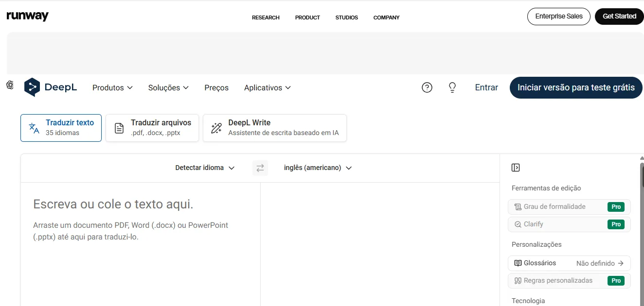Click the Ferramentas de edição heading
The image size is (644, 306).
pyautogui.click(x=546, y=188)
